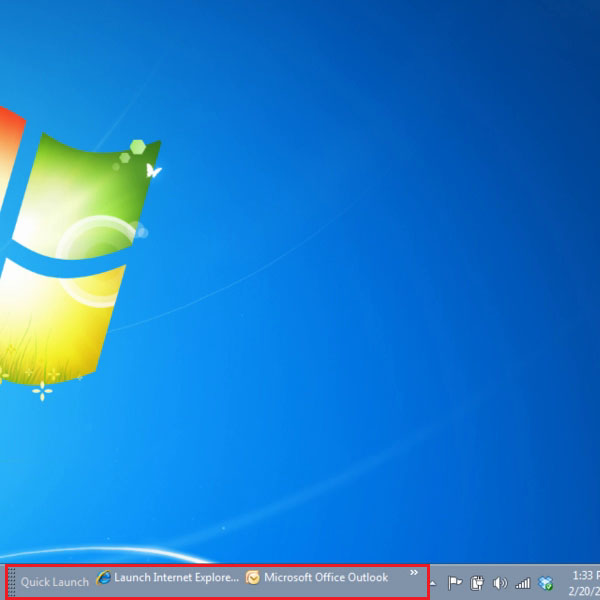Click the Internet Explorer icon in Quick Launch
This screenshot has width=600, height=600.
[103, 578]
